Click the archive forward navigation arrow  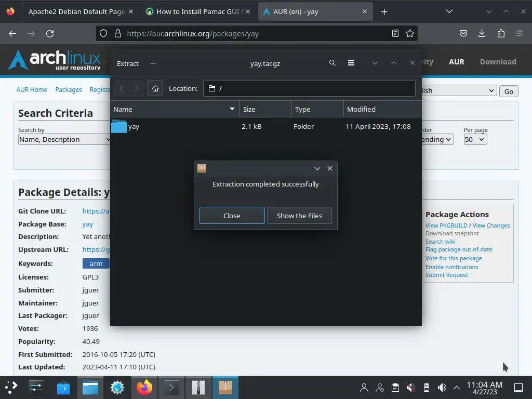point(137,88)
